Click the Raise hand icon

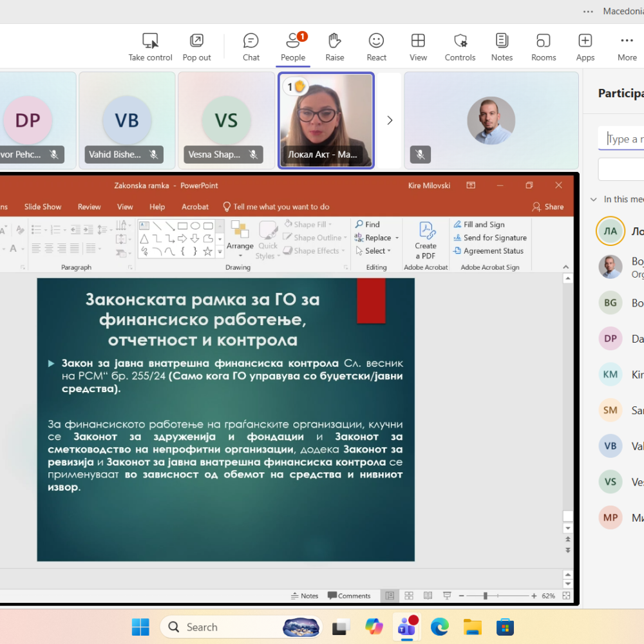point(334,47)
